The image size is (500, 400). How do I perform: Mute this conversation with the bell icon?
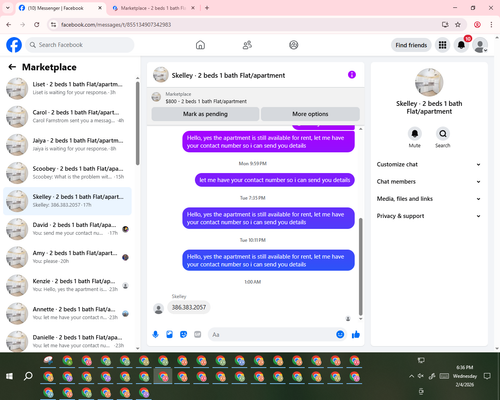click(x=415, y=134)
